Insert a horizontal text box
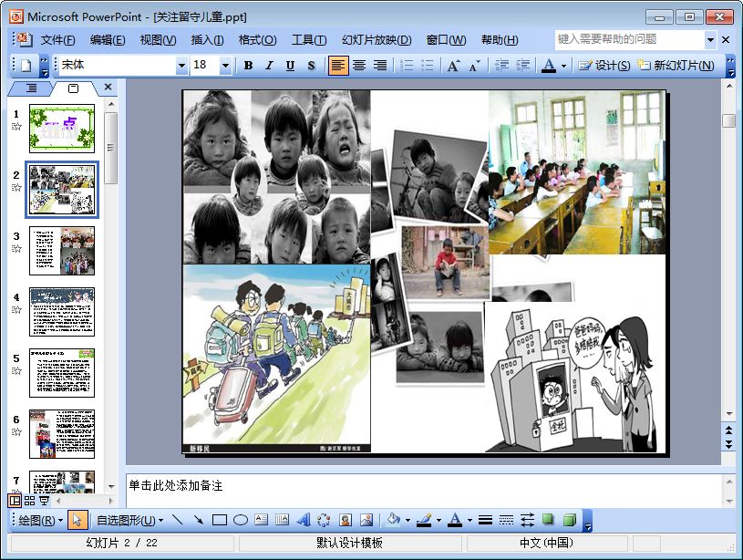743x560 pixels. (261, 520)
